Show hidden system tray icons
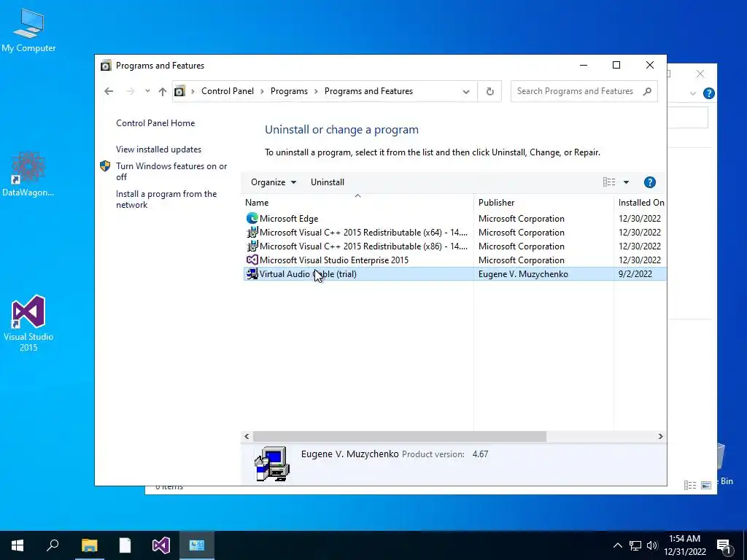Screen dimensions: 747x560 [x=617, y=545]
